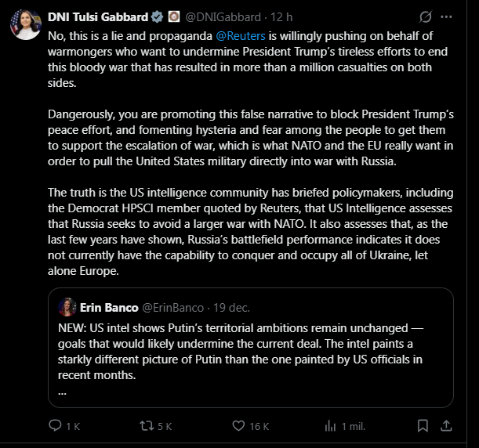Click the share post icon
This screenshot has width=479, height=448.
[445, 426]
